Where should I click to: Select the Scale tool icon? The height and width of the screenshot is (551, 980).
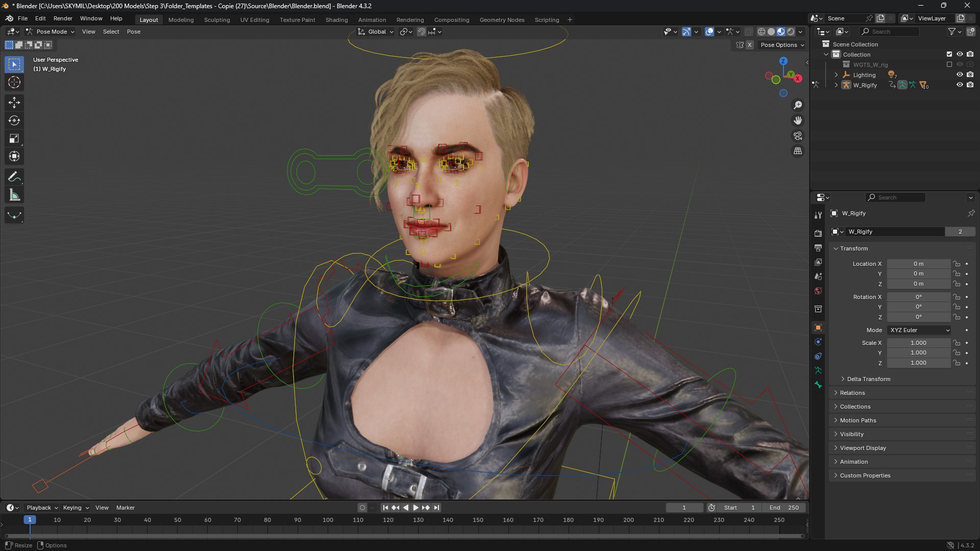click(x=14, y=138)
